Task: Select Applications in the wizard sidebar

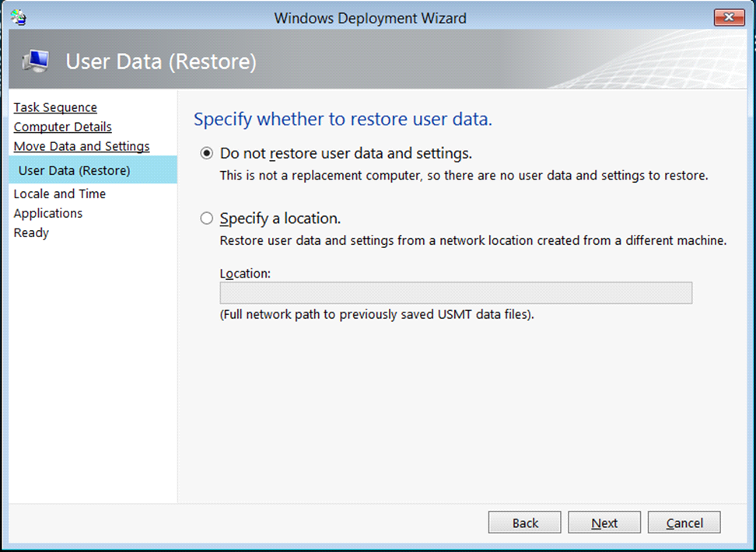Action: coord(48,213)
